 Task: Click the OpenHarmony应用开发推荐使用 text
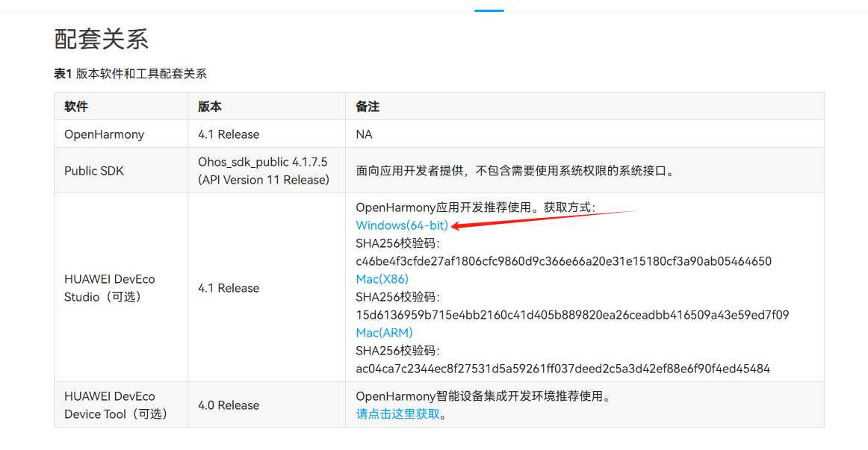click(x=476, y=208)
